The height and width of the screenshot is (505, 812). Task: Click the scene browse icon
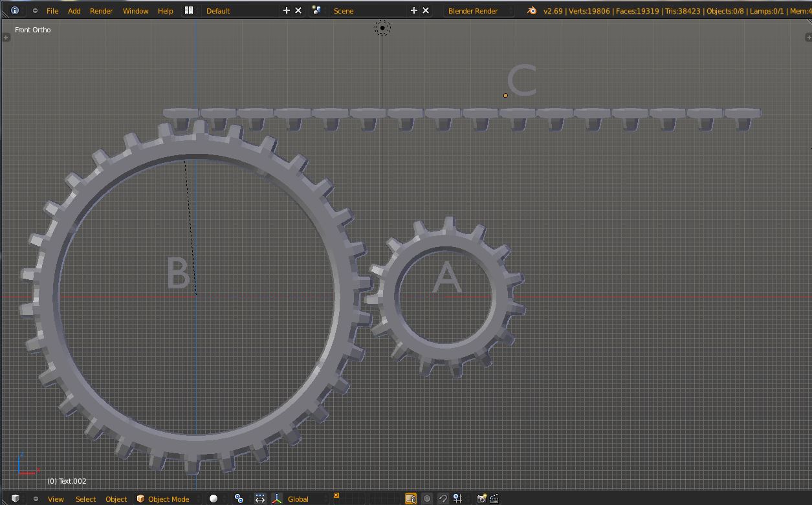coord(317,10)
